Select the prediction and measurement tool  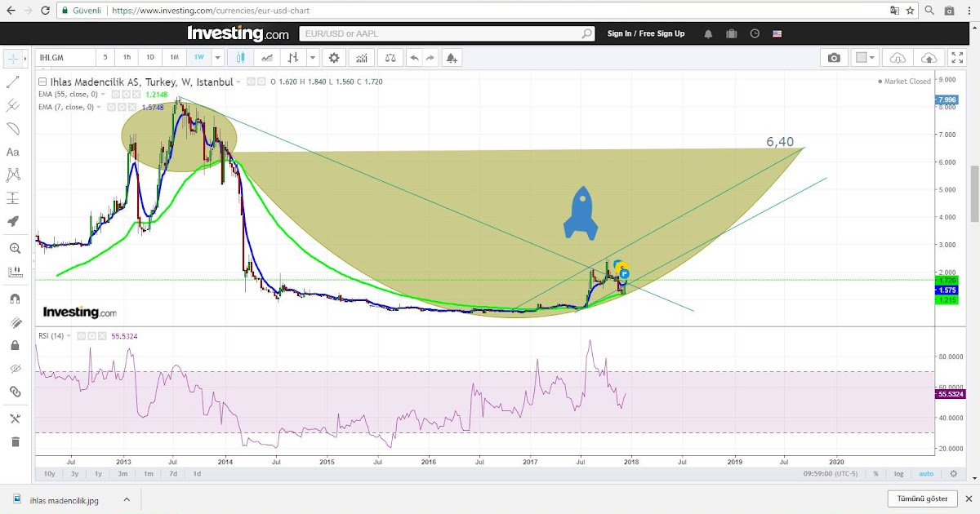(13, 198)
